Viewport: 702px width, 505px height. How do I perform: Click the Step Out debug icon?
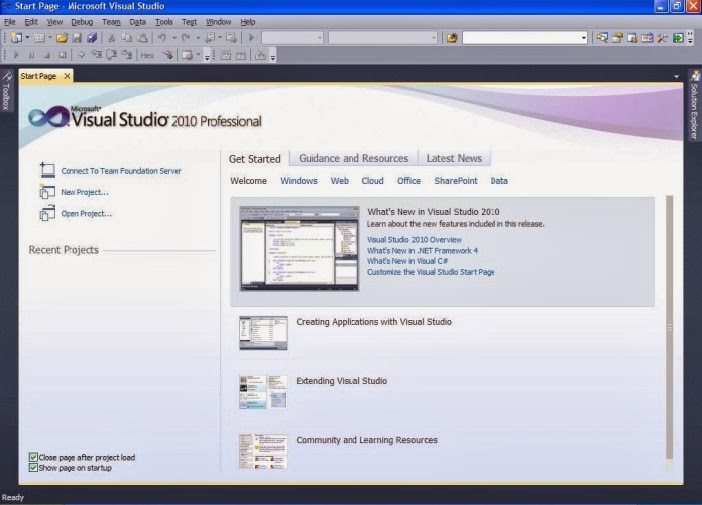pos(127,55)
